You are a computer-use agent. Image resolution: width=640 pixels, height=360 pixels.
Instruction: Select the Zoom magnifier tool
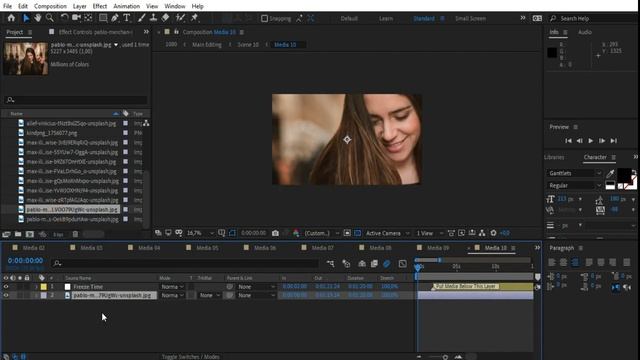point(49,18)
